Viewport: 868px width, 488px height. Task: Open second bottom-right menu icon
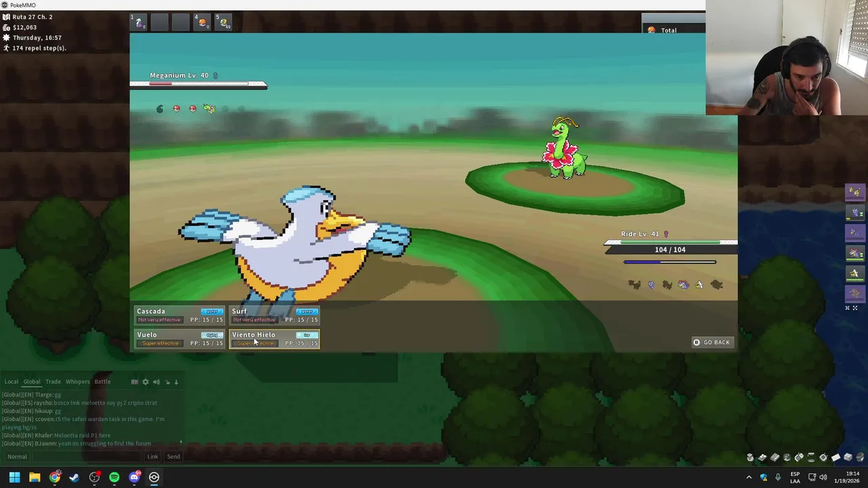763,457
